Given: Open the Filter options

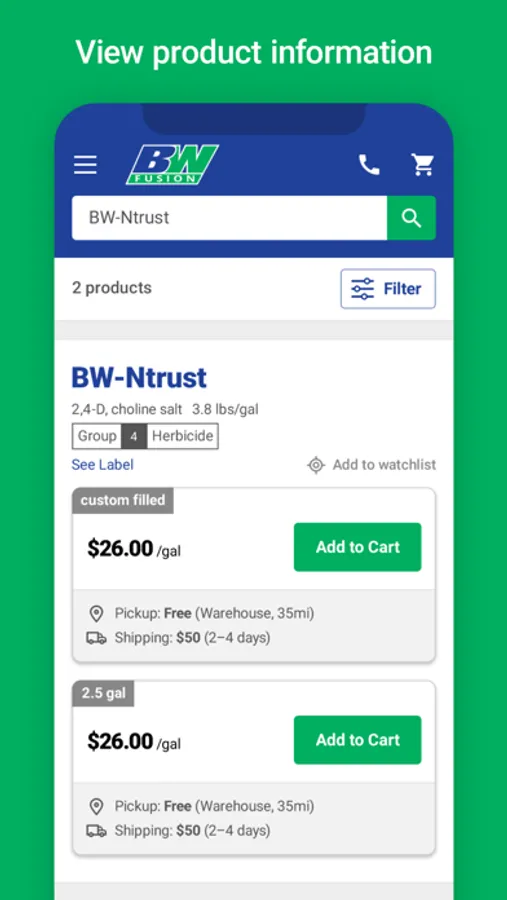Looking at the screenshot, I should click(x=388, y=289).
